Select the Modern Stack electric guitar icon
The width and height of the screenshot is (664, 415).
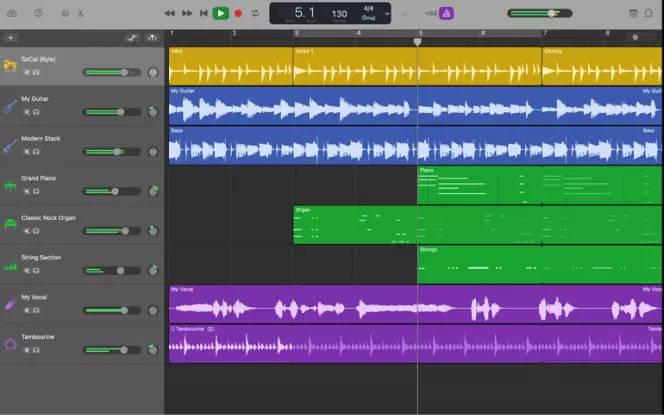pos(10,146)
